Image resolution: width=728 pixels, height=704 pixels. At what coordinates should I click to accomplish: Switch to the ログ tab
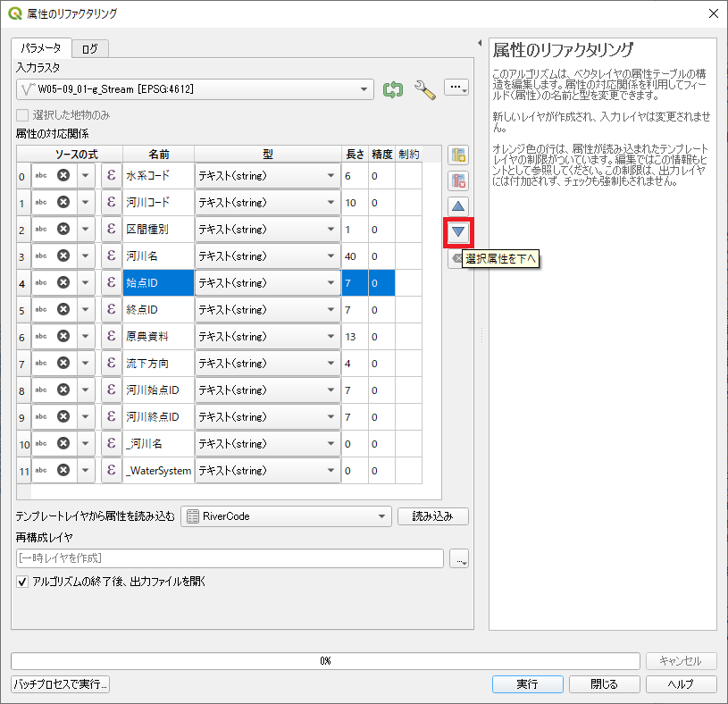tap(89, 48)
